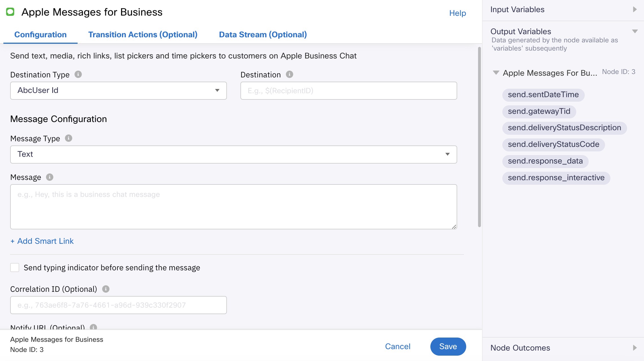This screenshot has height=361, width=644.
Task: Click the green Apple Messages app icon
Action: [10, 12]
